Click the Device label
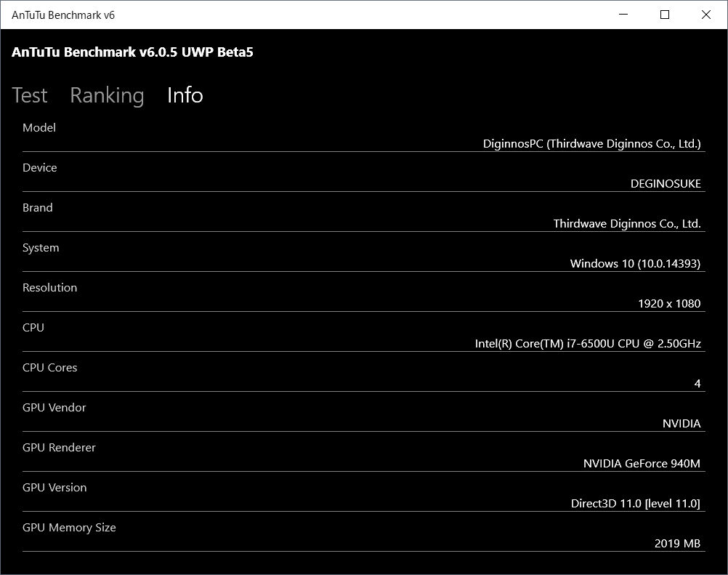 tap(39, 168)
